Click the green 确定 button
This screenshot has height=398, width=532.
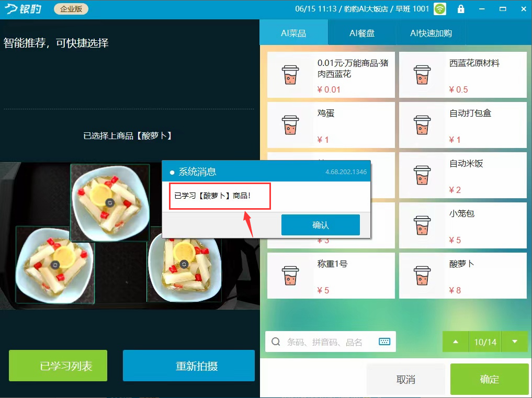click(x=489, y=379)
